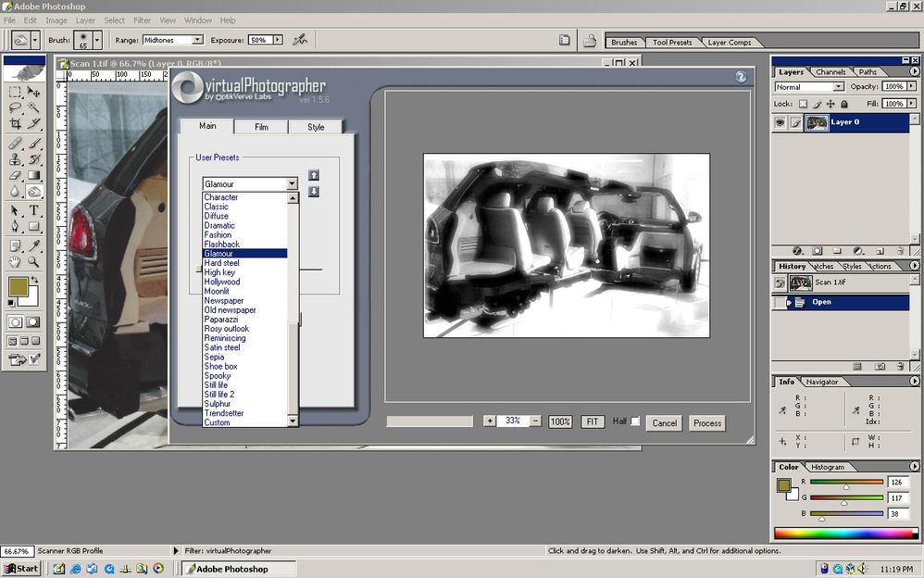Select the Zoom tool
The width and height of the screenshot is (924, 578).
pos(33,261)
